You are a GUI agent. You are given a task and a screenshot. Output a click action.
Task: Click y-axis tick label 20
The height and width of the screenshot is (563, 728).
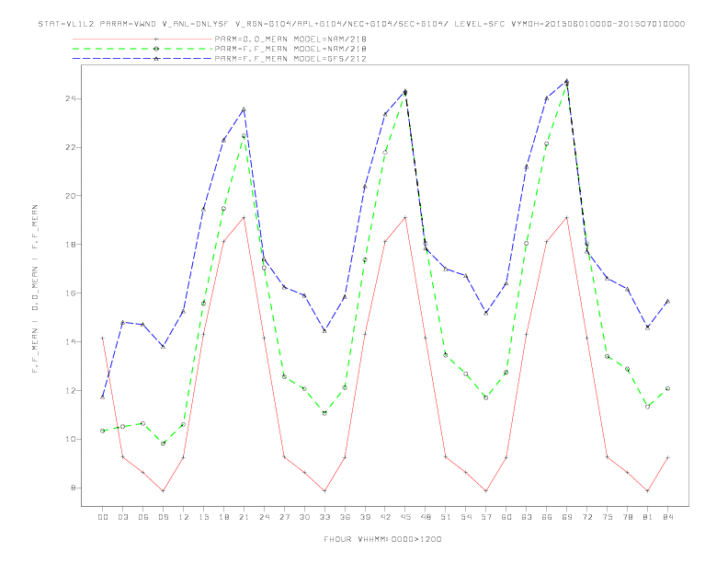71,196
